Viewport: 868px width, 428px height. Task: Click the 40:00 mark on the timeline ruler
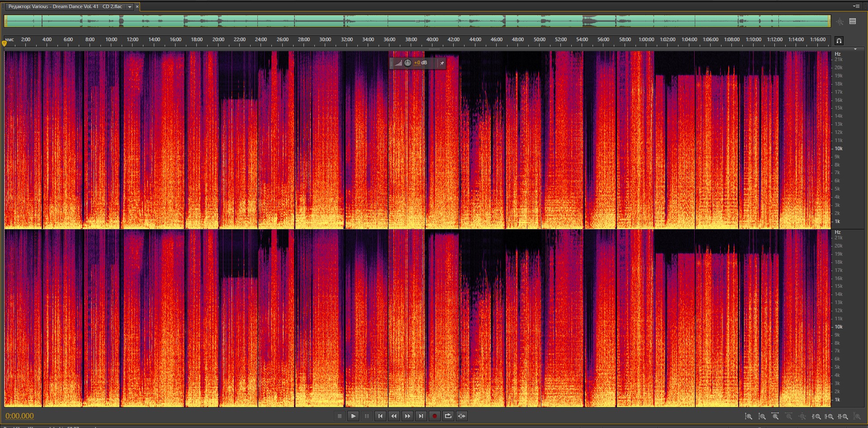pyautogui.click(x=432, y=40)
